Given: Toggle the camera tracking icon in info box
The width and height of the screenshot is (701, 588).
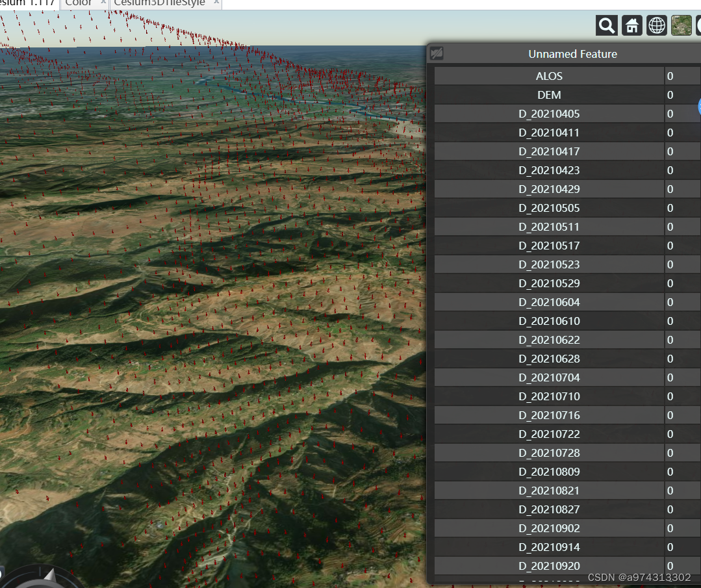Looking at the screenshot, I should coord(437,54).
